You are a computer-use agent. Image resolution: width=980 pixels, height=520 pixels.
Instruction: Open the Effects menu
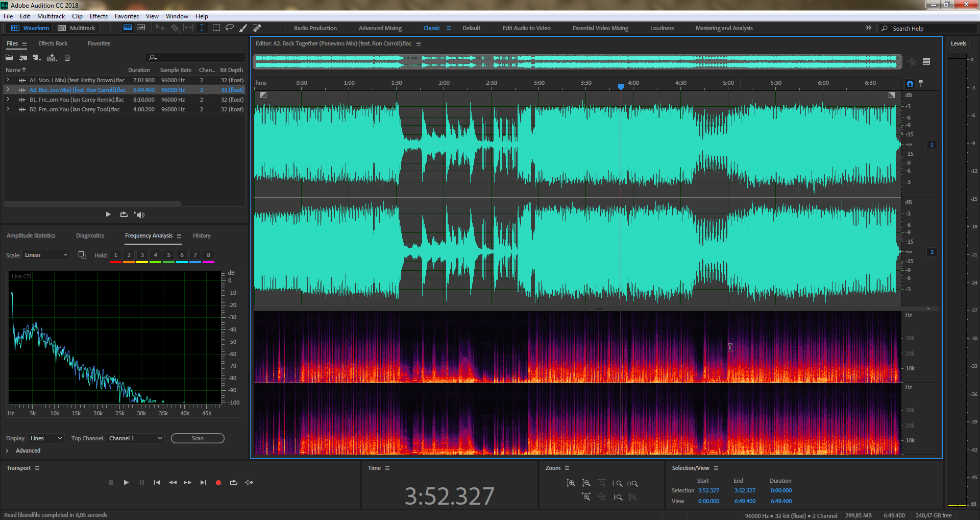click(x=99, y=16)
